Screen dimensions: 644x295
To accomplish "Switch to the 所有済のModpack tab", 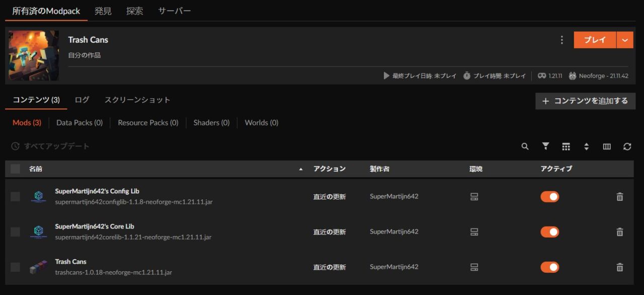I will [x=46, y=11].
